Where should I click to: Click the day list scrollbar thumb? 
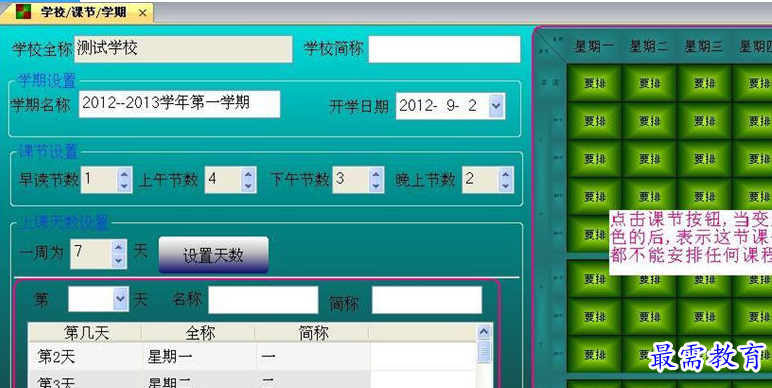[x=484, y=352]
